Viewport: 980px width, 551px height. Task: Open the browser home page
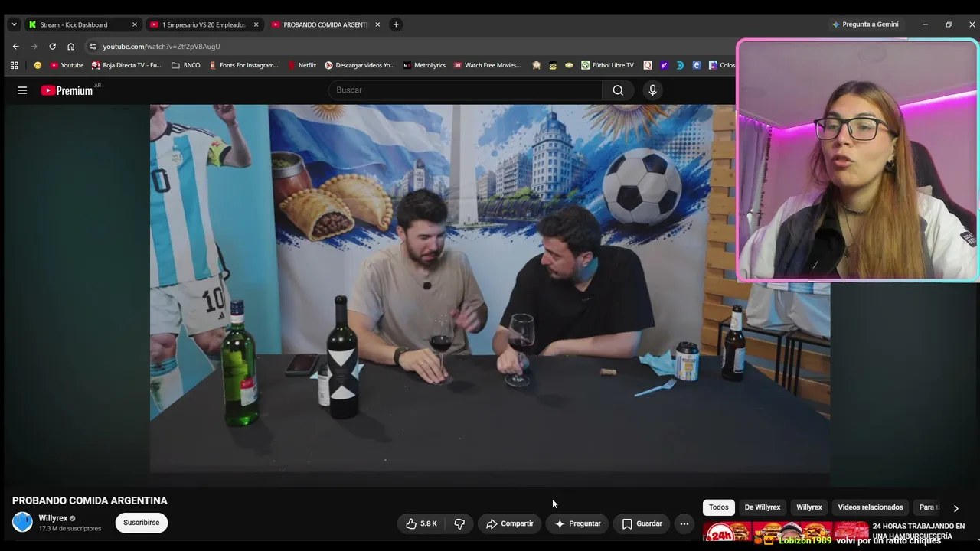click(x=70, y=46)
